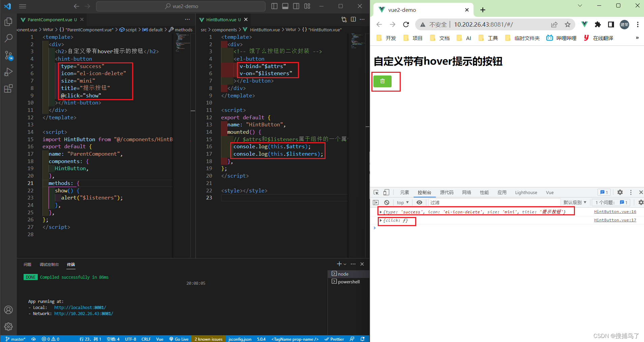Select the Problems panel tab
The height and width of the screenshot is (342, 644).
coord(27,265)
